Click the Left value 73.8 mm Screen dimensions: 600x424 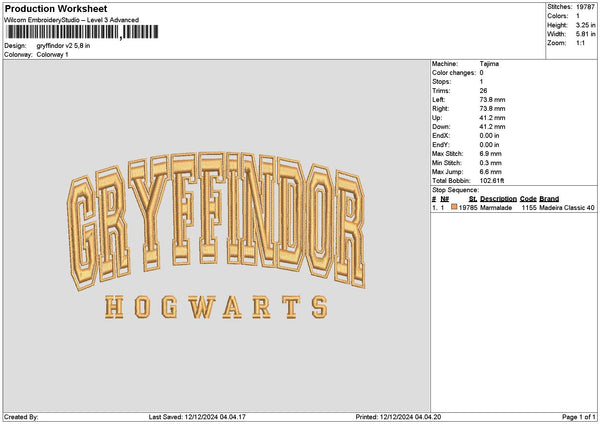492,99
